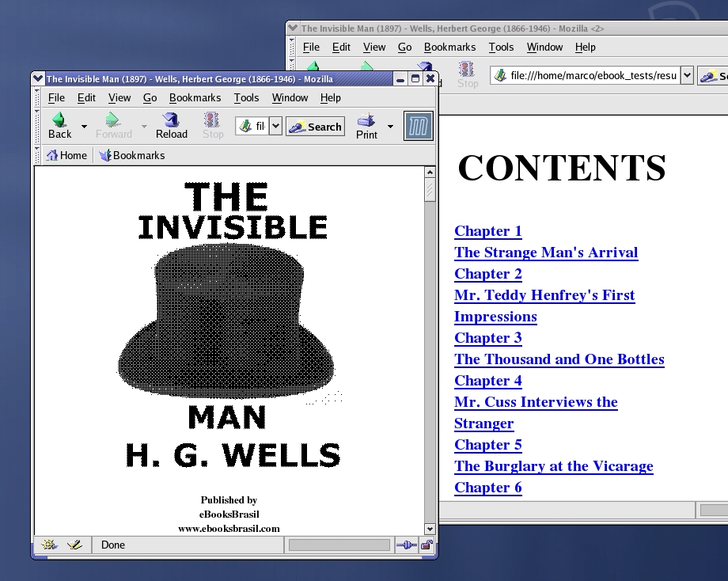This screenshot has width=728, height=581.
Task: Toggle the online/offline plug icon in status bar
Action: tap(406, 545)
